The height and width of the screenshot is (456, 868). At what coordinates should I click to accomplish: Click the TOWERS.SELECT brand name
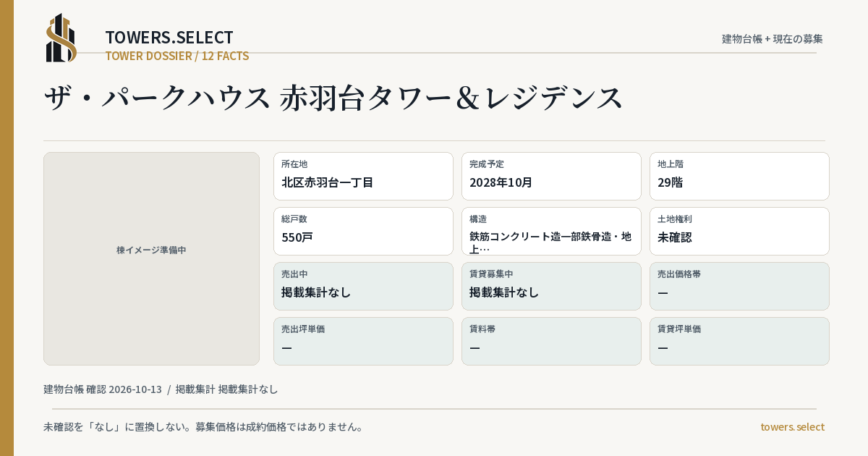click(x=169, y=38)
